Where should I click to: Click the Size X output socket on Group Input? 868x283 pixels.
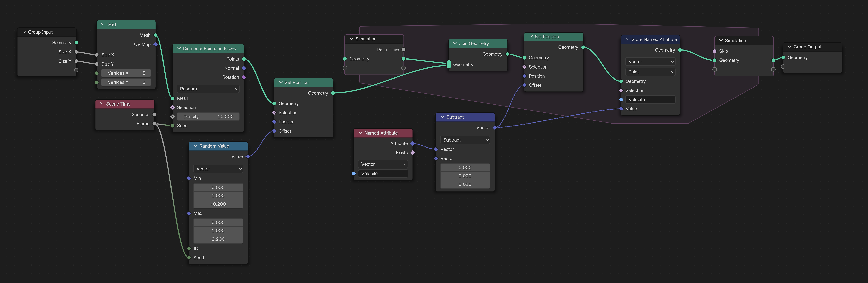click(76, 52)
